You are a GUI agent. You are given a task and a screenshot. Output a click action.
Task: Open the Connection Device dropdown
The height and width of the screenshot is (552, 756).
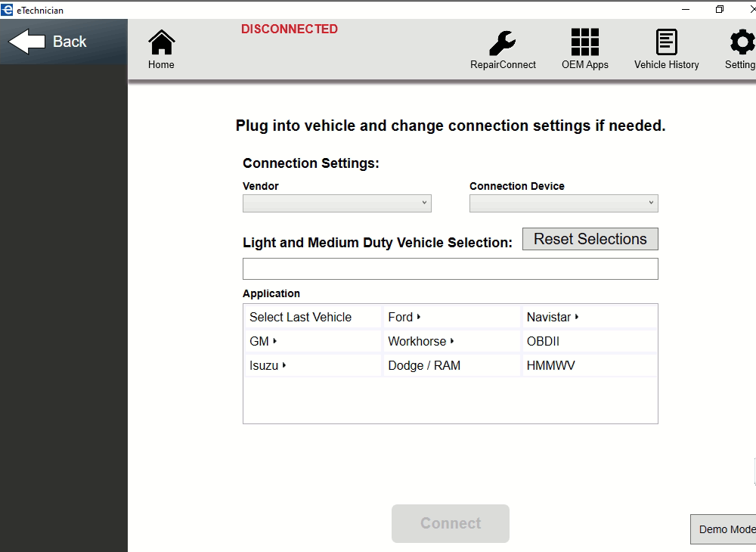coord(563,203)
